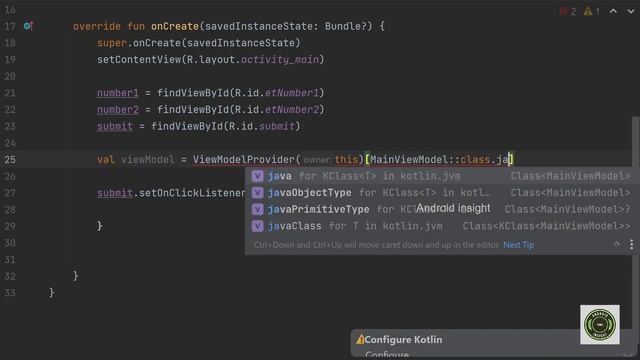Click the 'viewModel' variable name on line 25
This screenshot has width=640, height=360.
coord(148,160)
